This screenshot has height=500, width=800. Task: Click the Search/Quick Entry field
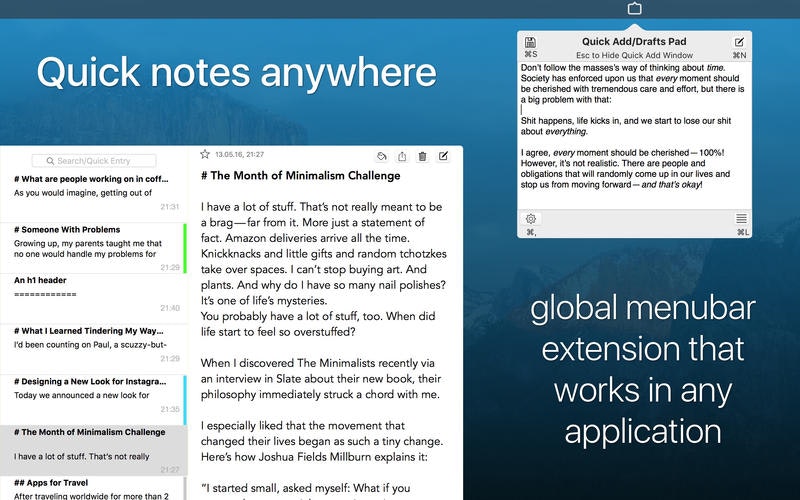[x=94, y=161]
